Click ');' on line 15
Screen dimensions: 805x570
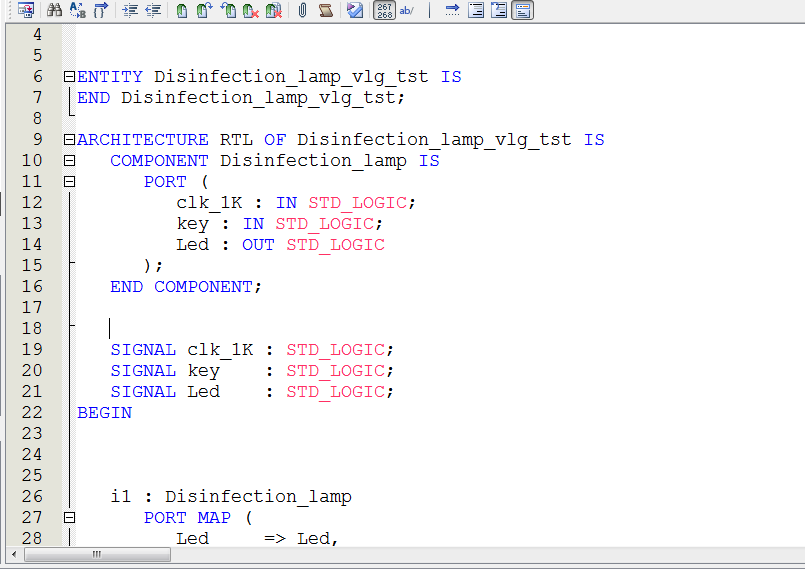153,265
